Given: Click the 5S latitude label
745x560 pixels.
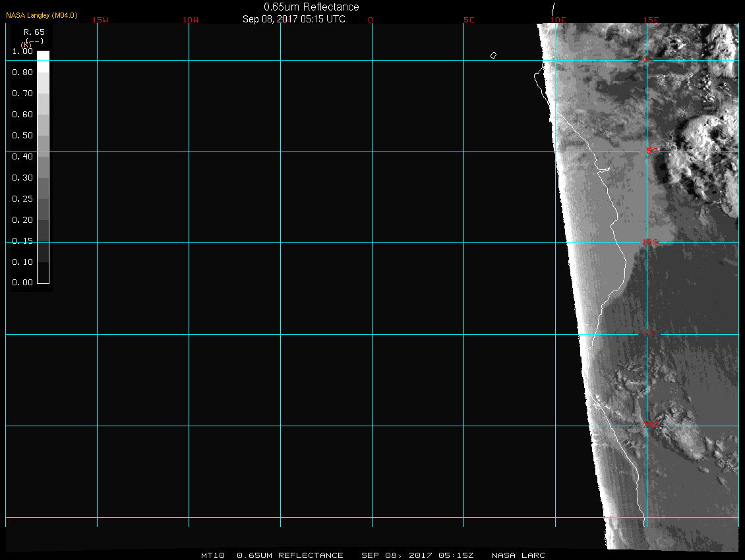Looking at the screenshot, I should point(651,152).
